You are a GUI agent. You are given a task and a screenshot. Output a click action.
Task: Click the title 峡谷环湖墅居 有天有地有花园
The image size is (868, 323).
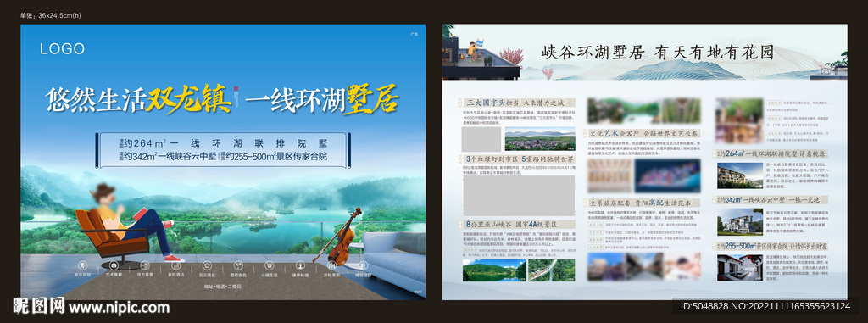pos(657,53)
